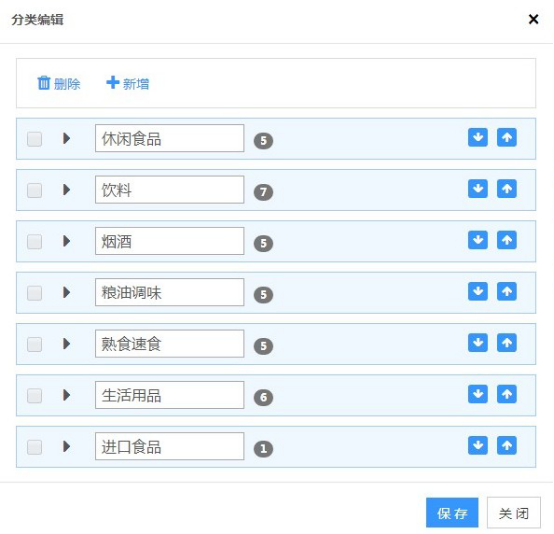554x534 pixels.
Task: Edit the 烟酒 name text field
Action: click(170, 241)
